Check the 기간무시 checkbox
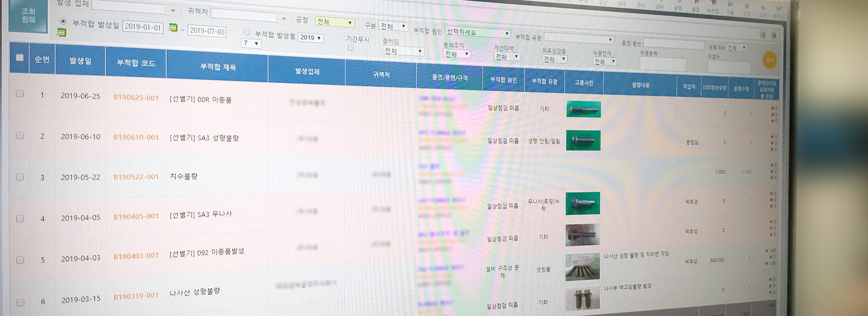The height and width of the screenshot is (316, 868). tap(351, 48)
